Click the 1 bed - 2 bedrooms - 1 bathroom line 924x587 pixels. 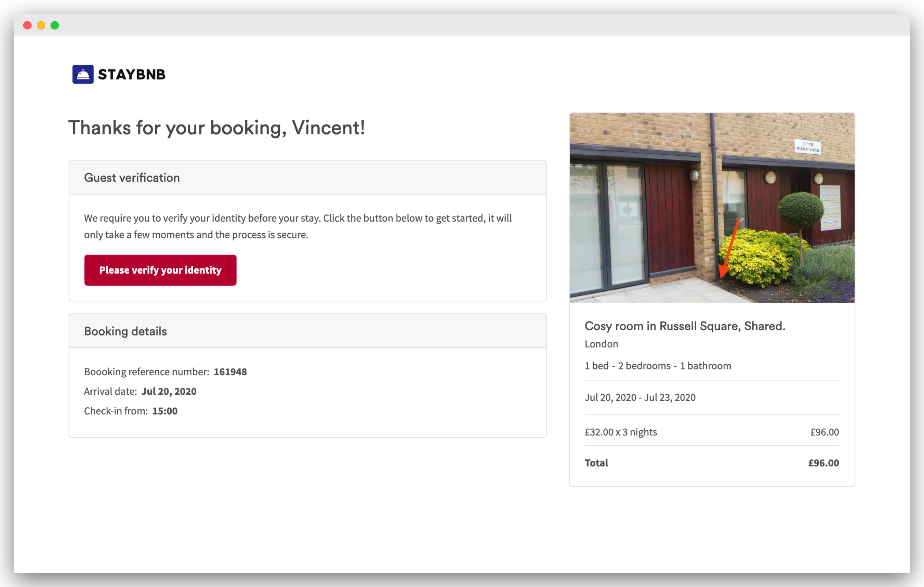pyautogui.click(x=658, y=366)
